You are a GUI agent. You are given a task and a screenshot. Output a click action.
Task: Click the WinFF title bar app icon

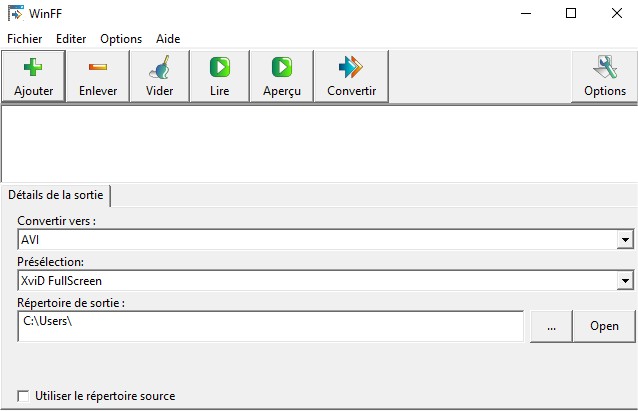(15, 13)
